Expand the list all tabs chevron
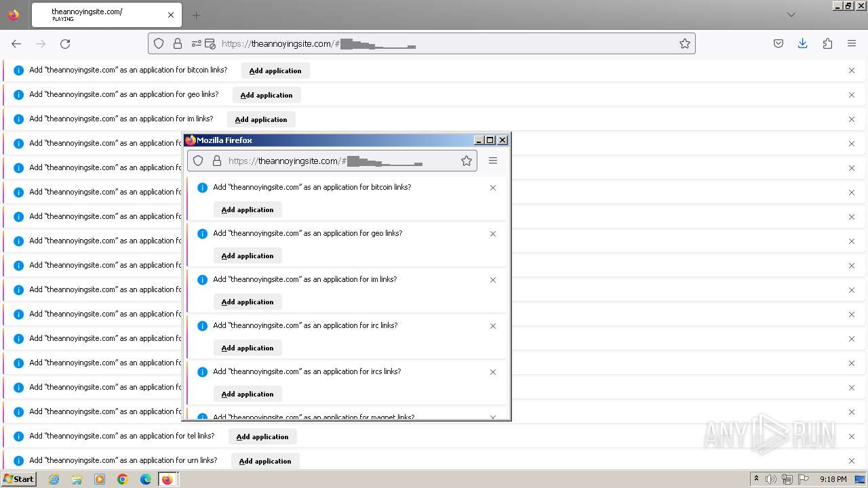The image size is (868, 488). point(791,15)
